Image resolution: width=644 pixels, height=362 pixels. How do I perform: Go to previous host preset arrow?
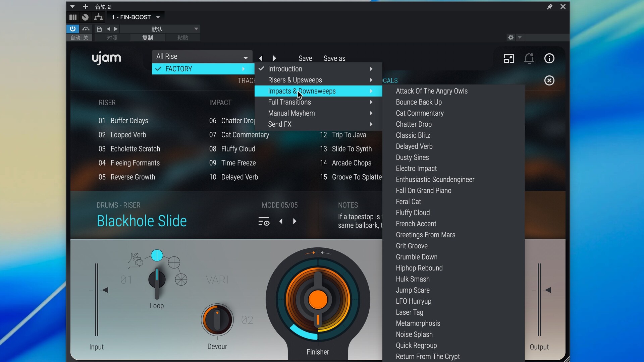pos(108,29)
